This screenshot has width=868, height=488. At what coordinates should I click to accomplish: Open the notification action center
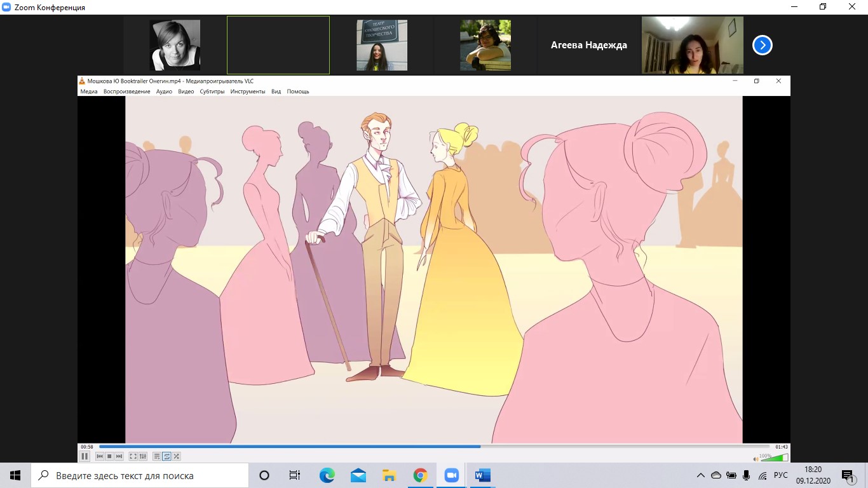click(848, 475)
